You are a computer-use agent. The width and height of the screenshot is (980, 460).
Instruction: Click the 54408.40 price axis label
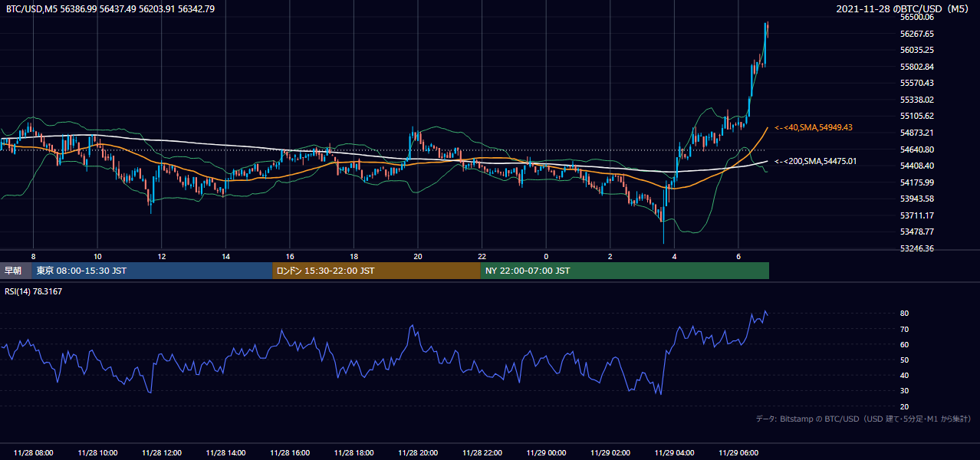tap(917, 166)
